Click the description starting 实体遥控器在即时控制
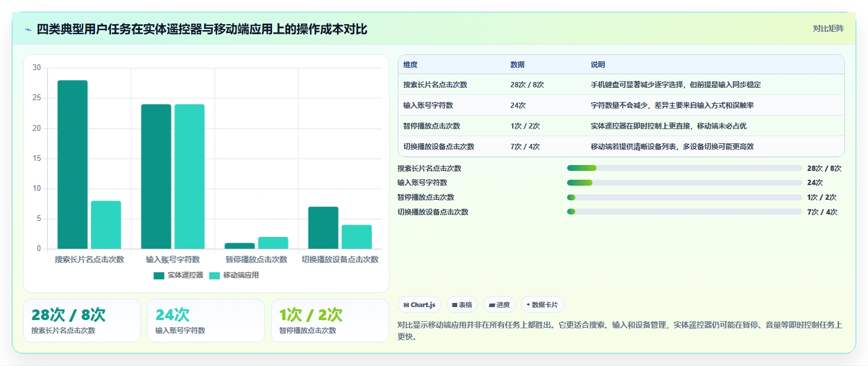 [x=669, y=126]
